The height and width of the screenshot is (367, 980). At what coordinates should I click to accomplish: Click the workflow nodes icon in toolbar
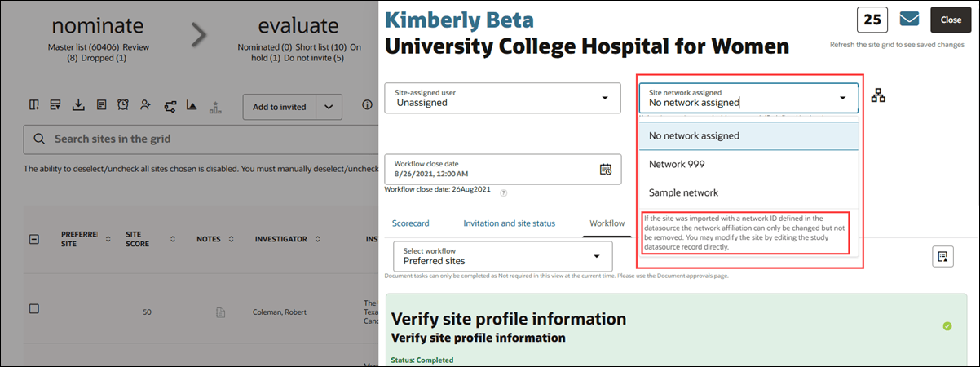tap(170, 106)
